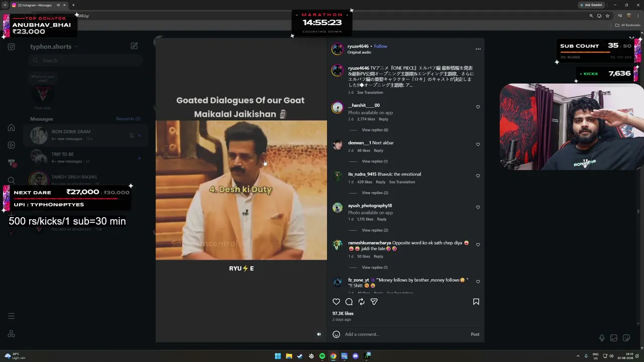Click the Search field in the messages panel
This screenshot has width=644, height=362.
tap(86, 60)
